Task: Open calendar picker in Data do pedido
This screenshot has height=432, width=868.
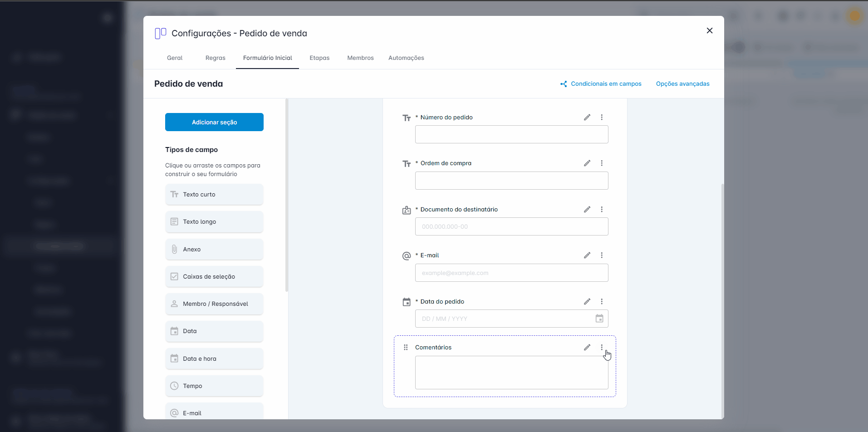Action: [599, 319]
